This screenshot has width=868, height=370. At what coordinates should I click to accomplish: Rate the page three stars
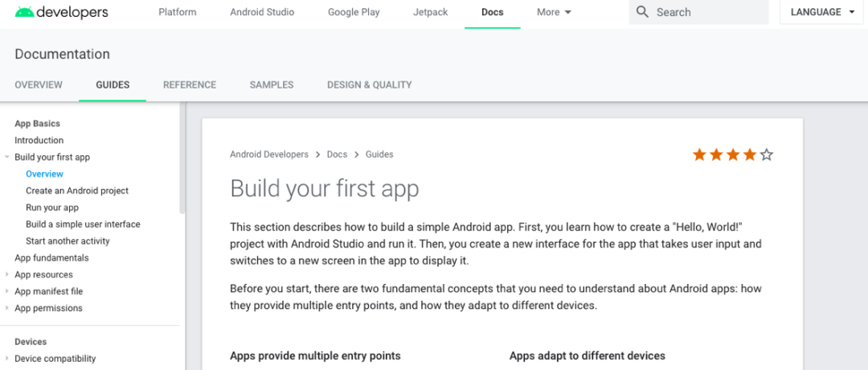733,154
